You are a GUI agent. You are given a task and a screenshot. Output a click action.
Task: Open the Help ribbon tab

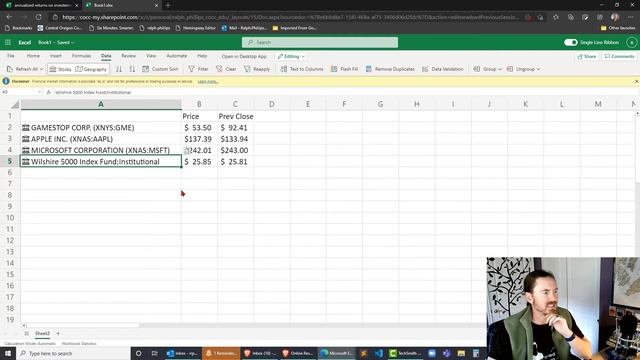[202, 56]
